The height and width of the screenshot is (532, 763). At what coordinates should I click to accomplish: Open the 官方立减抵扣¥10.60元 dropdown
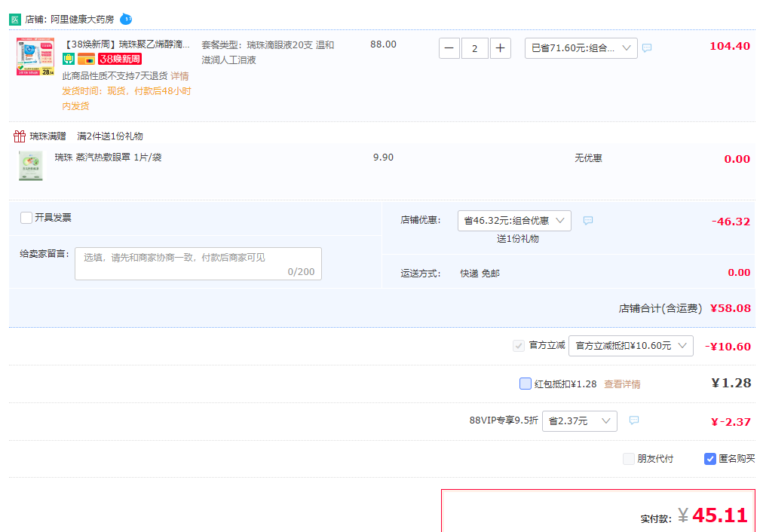[630, 346]
